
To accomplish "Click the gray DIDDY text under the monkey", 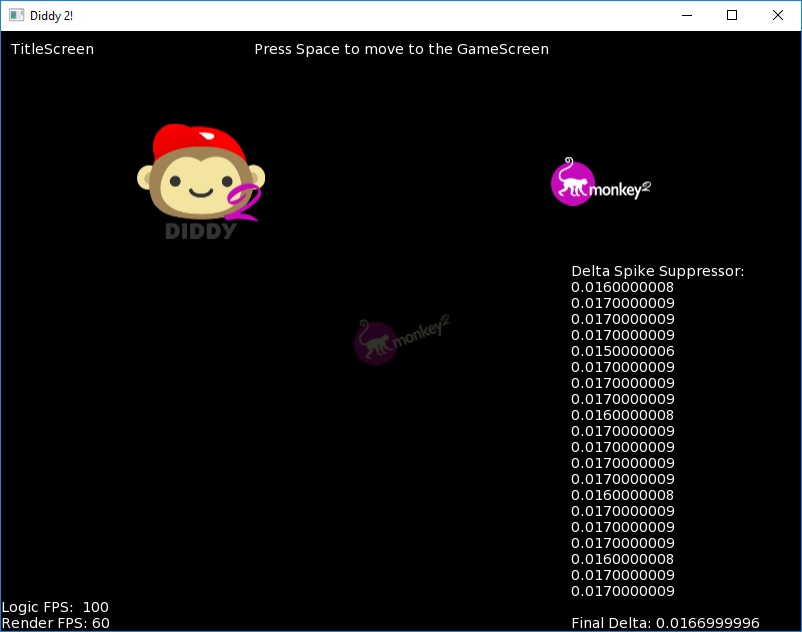I will click(x=200, y=231).
